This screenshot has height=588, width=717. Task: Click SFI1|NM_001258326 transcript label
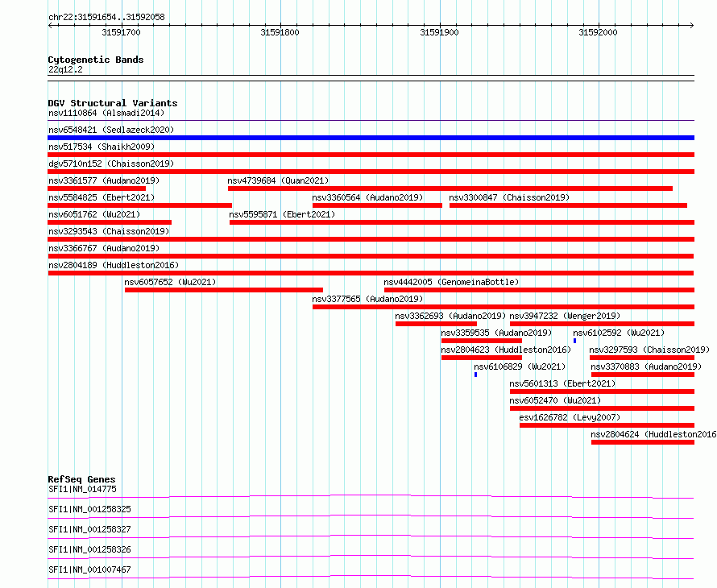point(89,549)
